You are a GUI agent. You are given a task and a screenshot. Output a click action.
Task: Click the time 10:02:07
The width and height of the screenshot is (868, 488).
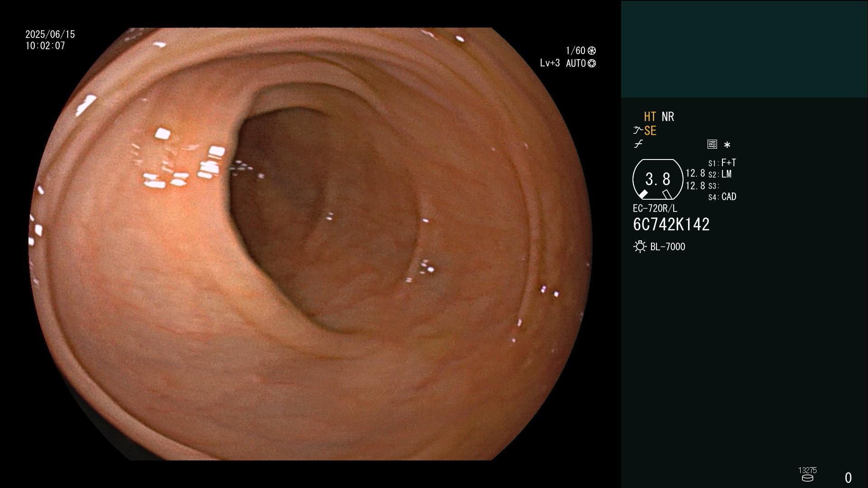tap(45, 46)
